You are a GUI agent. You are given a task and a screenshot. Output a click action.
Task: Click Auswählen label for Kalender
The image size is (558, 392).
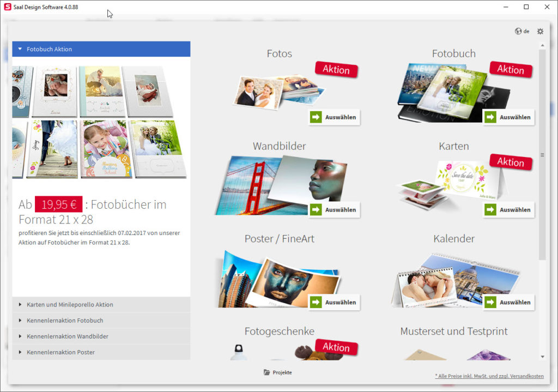click(515, 302)
